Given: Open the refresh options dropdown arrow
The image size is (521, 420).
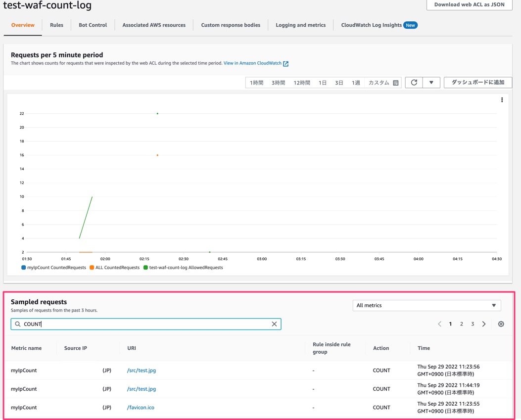Looking at the screenshot, I should point(431,82).
